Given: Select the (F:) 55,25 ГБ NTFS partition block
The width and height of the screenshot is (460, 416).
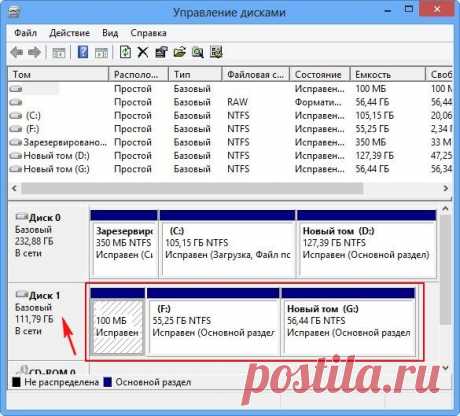Looking at the screenshot, I should [213, 321].
